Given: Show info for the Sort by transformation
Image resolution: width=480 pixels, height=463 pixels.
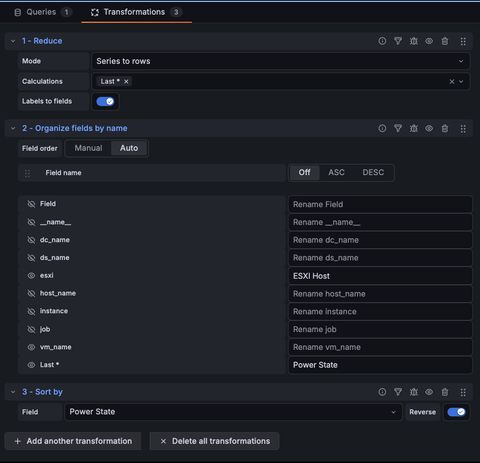Looking at the screenshot, I should point(382,392).
